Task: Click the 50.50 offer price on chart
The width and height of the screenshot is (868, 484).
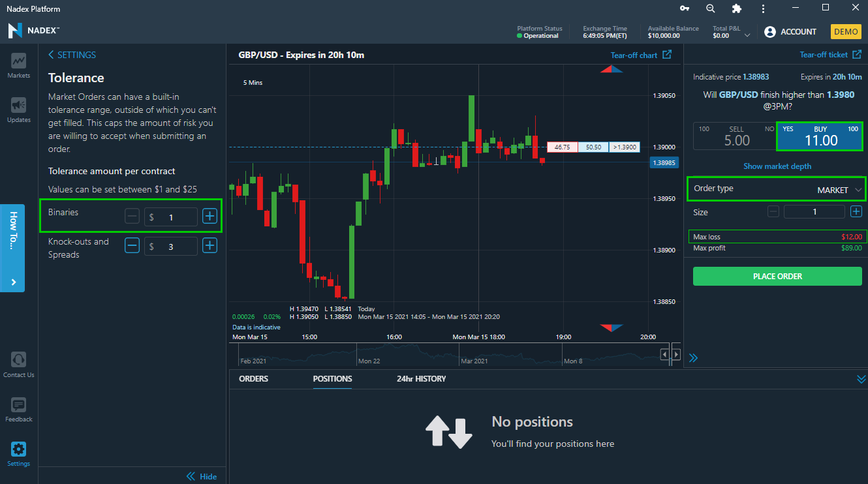Action: [x=593, y=147]
